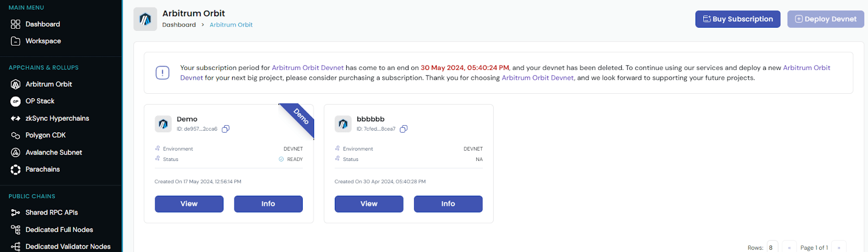
Task: Click the Buy Subscription button
Action: 738,19
